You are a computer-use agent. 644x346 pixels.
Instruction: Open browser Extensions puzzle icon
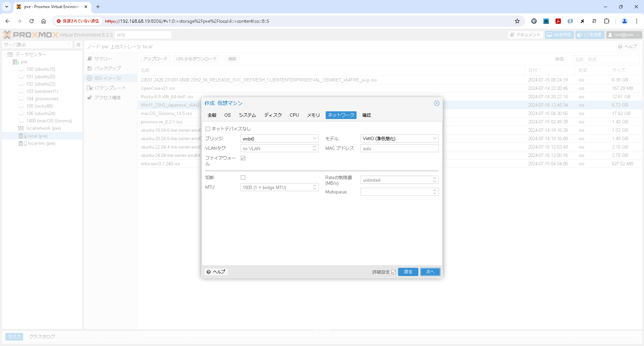click(606, 21)
